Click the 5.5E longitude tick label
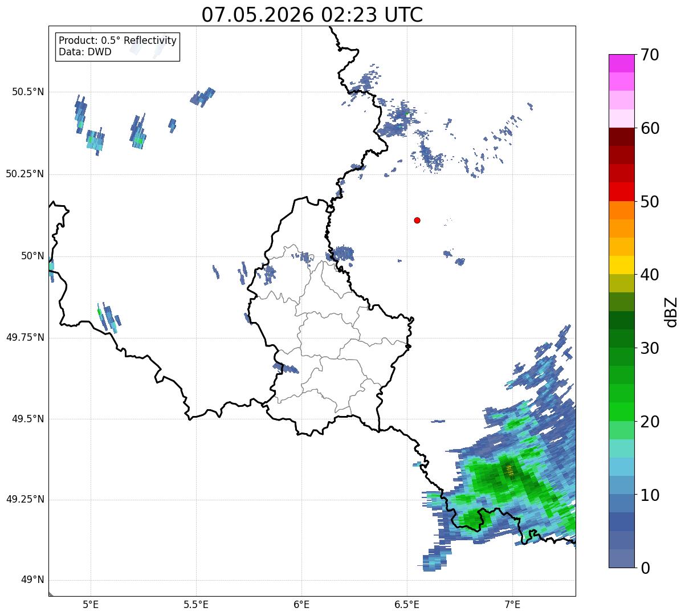Screen dimensions: 685x616 [x=196, y=604]
